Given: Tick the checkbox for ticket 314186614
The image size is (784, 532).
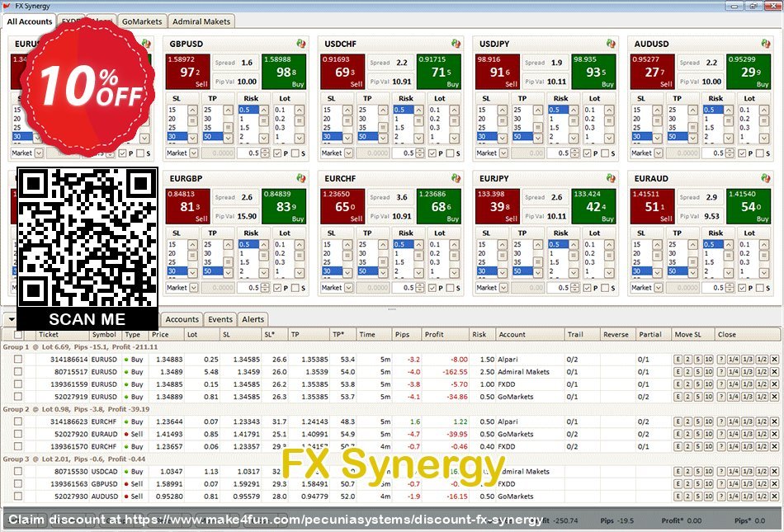Looking at the screenshot, I should (18, 359).
